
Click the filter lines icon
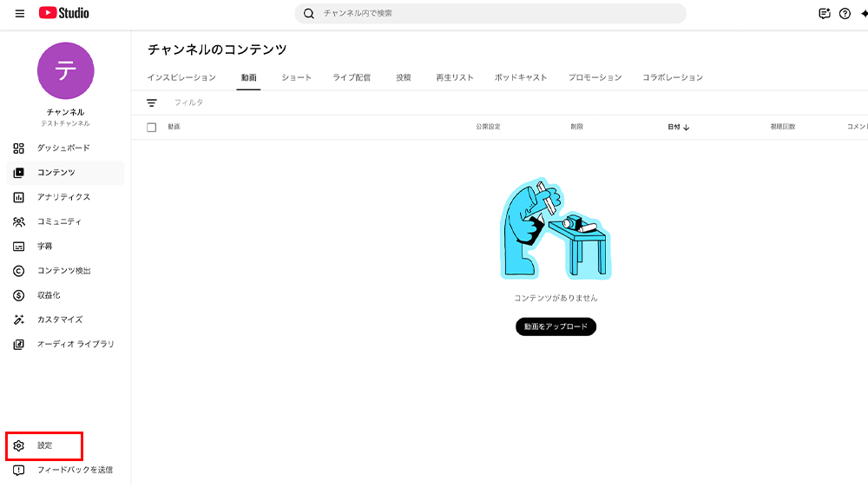coord(152,103)
